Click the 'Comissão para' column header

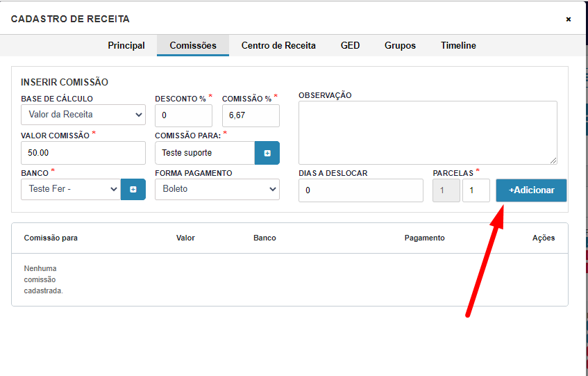click(51, 238)
